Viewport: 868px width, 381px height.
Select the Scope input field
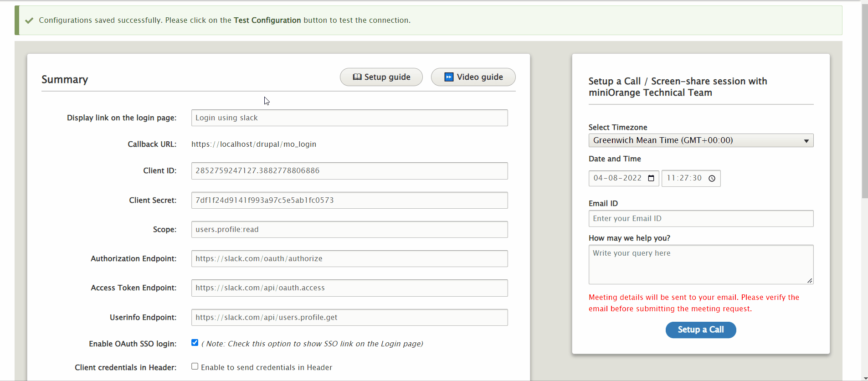click(x=349, y=230)
